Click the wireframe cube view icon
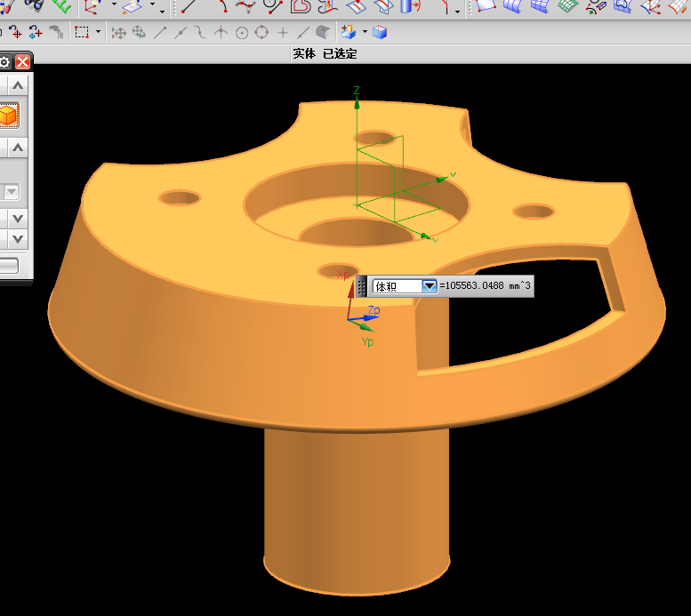The image size is (691, 616). [x=381, y=33]
